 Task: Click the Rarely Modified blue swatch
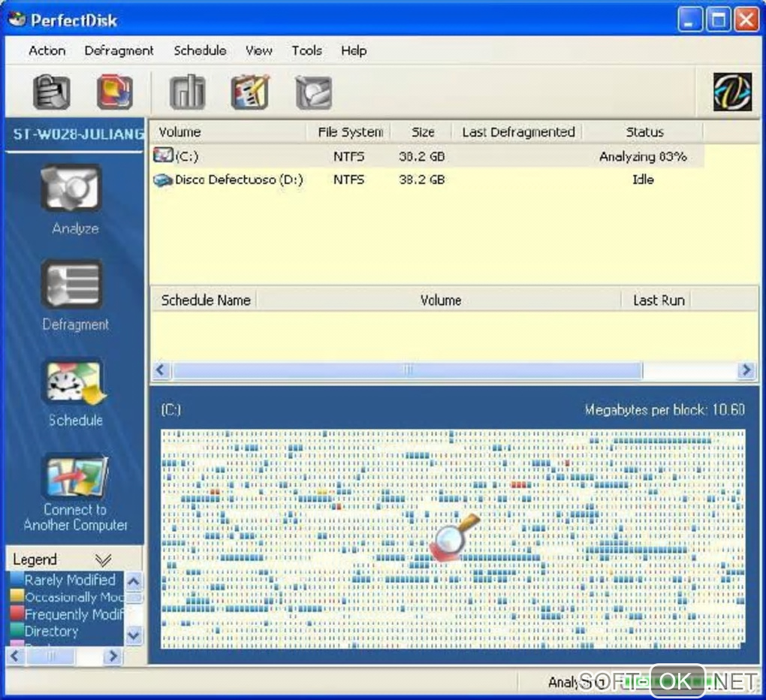(17, 579)
